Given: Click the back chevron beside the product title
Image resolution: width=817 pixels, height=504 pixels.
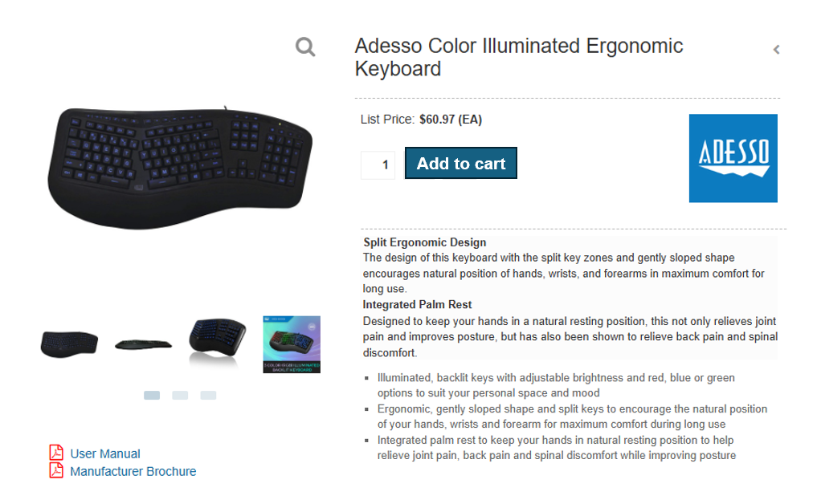Looking at the screenshot, I should 776,50.
